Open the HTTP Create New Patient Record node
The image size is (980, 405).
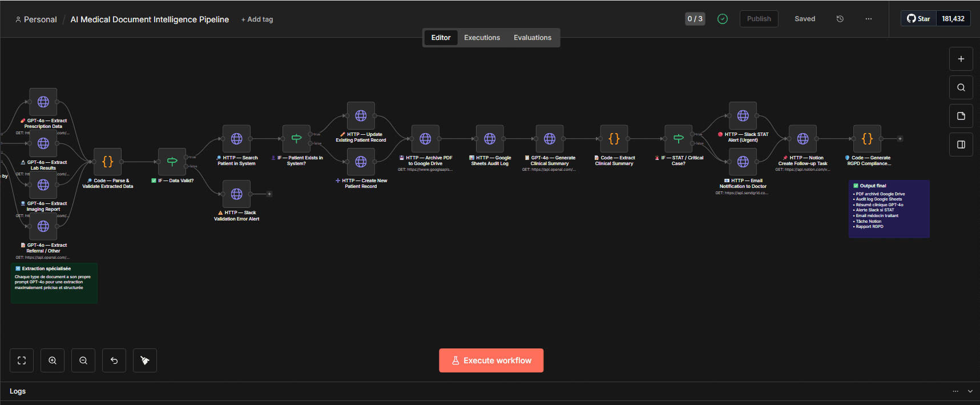tap(361, 162)
